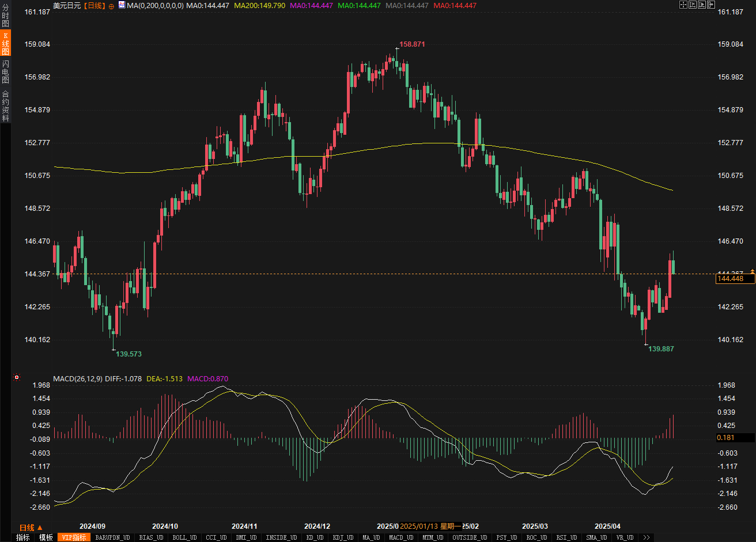Select the BOLL_UD indicator tab

tap(184, 537)
